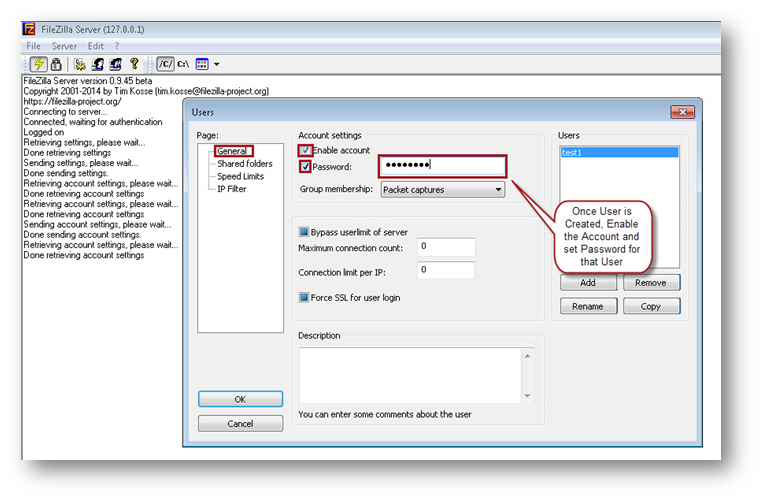Click the Copy user button

(x=651, y=306)
